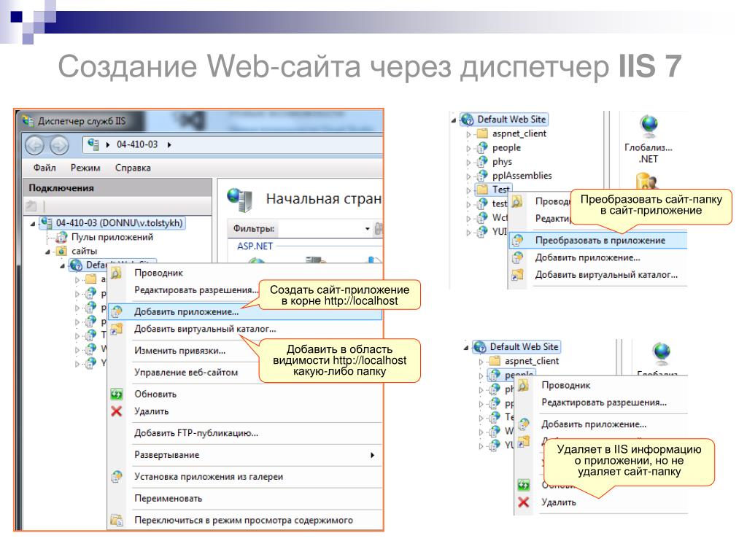The width and height of the screenshot is (747, 560).
Task: Open the Файл menu
Action: pyautogui.click(x=44, y=168)
